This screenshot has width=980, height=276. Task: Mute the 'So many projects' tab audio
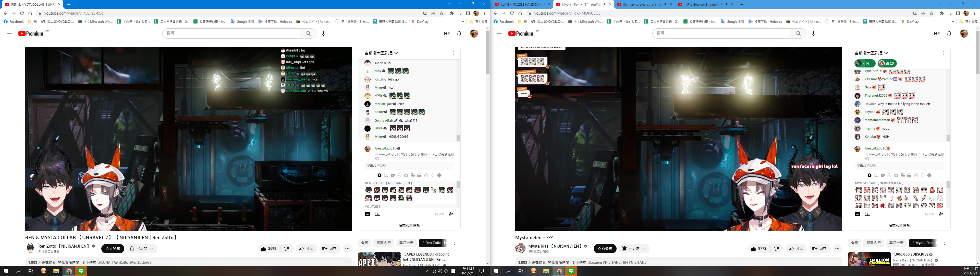[666, 5]
